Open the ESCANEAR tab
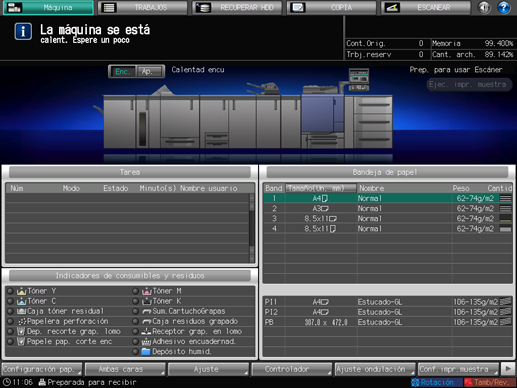 pos(426,7)
